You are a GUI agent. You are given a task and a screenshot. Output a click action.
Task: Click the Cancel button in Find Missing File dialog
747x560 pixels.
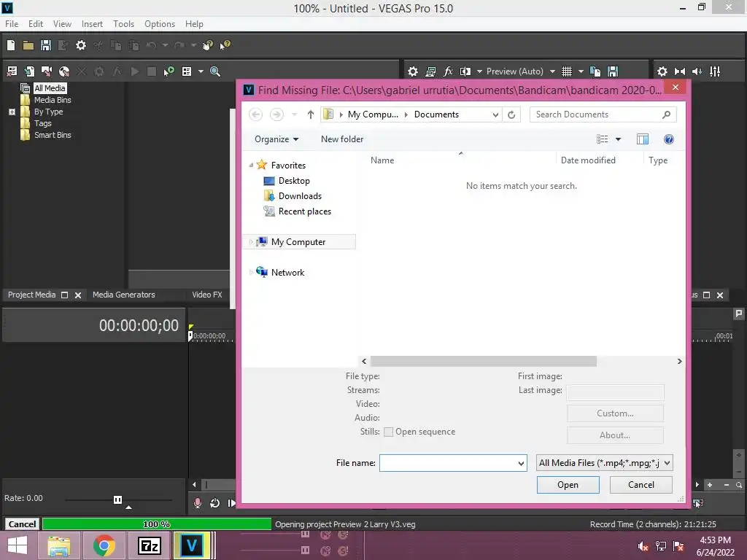(640, 485)
